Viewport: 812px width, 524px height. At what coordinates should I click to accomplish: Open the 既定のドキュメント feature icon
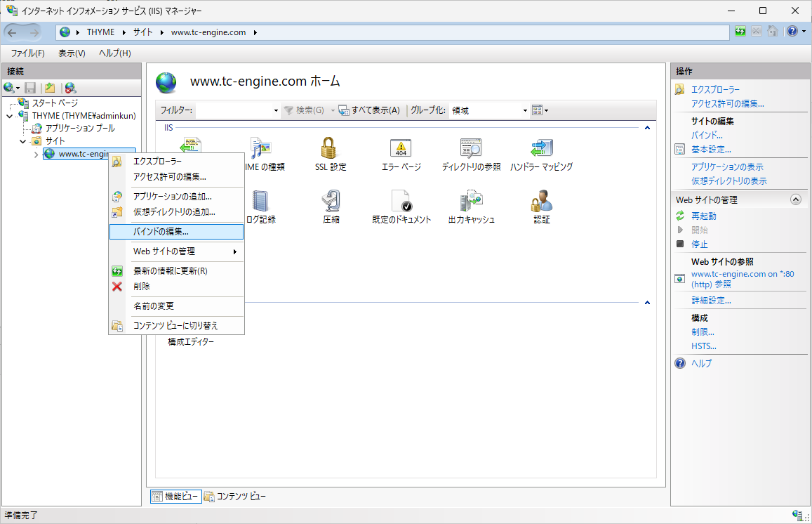click(x=401, y=207)
